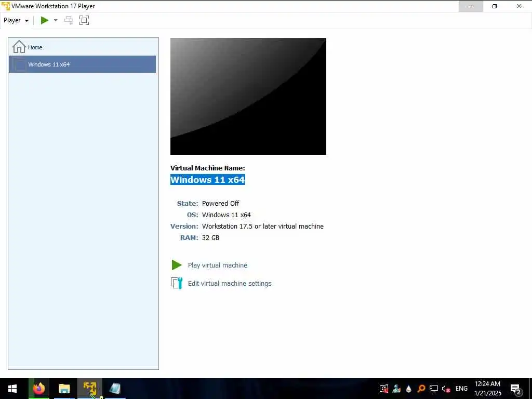Select Windows 11 x64 in library list
This screenshot has height=399, width=532.
[82, 64]
